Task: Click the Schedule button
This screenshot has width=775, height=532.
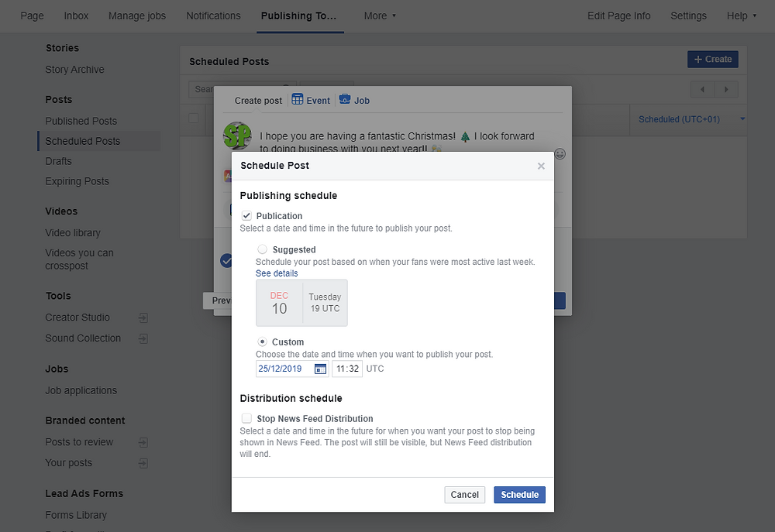Action: [x=519, y=495]
